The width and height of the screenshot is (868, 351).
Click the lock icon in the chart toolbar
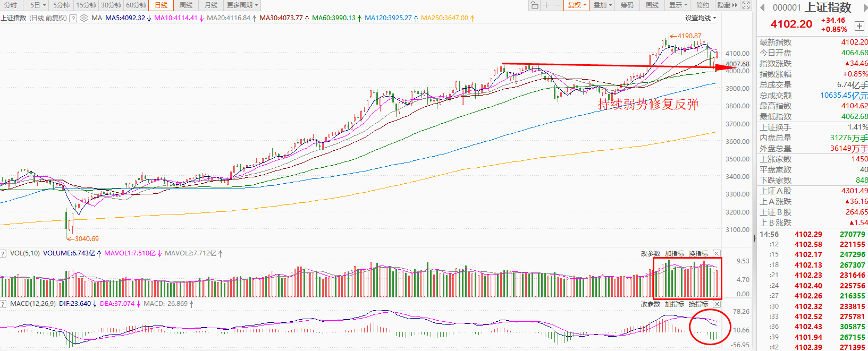pyautogui.click(x=534, y=5)
